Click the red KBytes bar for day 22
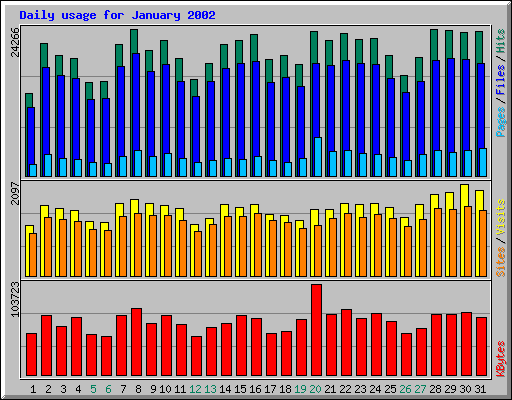This screenshot has height=400, width=512. point(346,343)
